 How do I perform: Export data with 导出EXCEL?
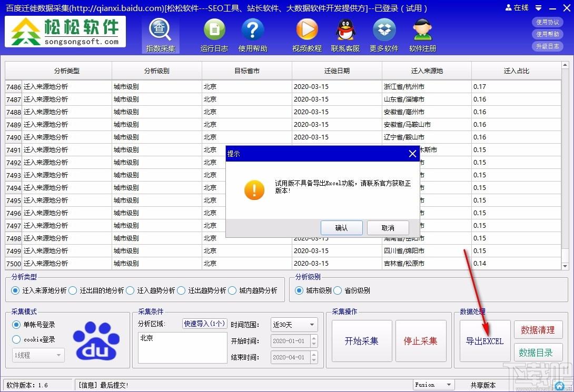[484, 341]
